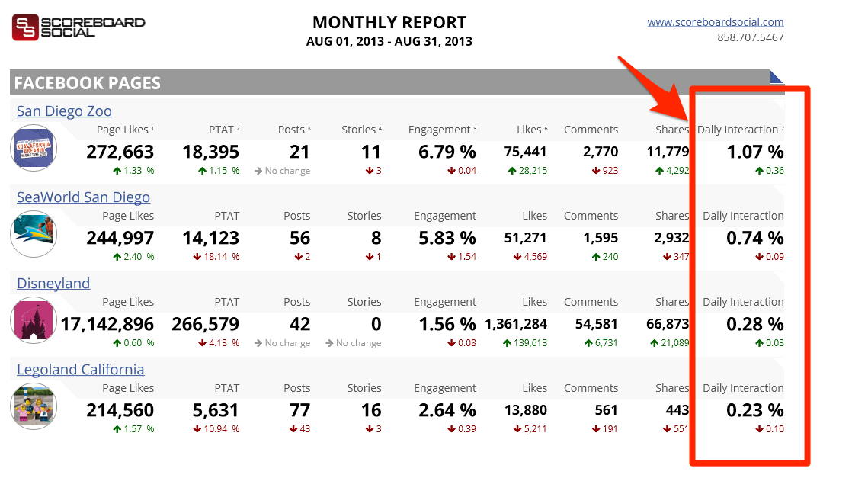This screenshot has width=868, height=478.
Task: Click San Diego Zoo's engagement 6.79 %
Action: 447,152
